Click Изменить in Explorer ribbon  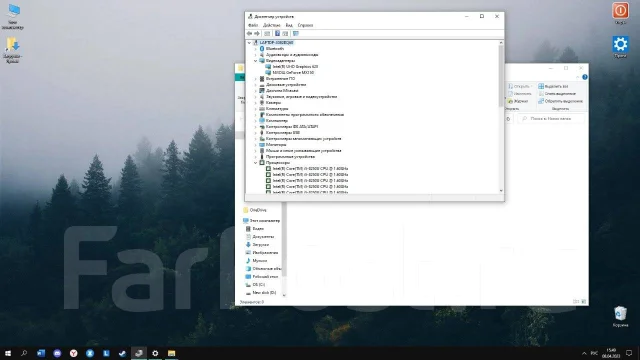520,93
